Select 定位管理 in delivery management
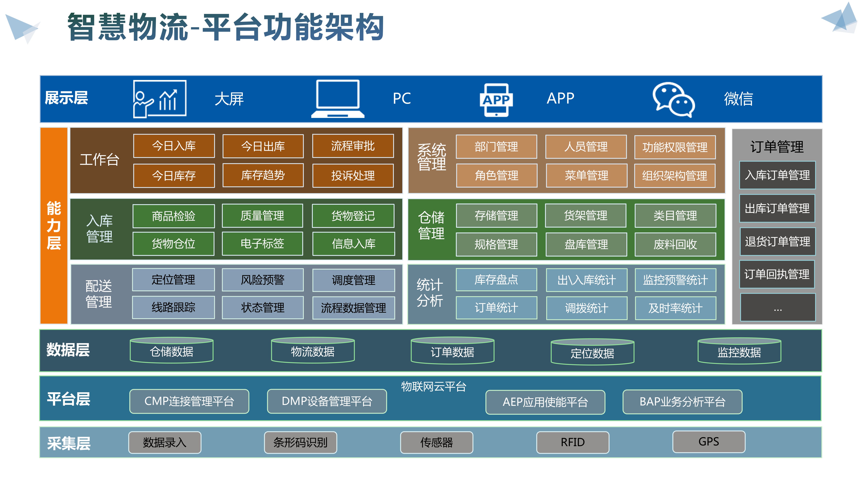 point(173,280)
